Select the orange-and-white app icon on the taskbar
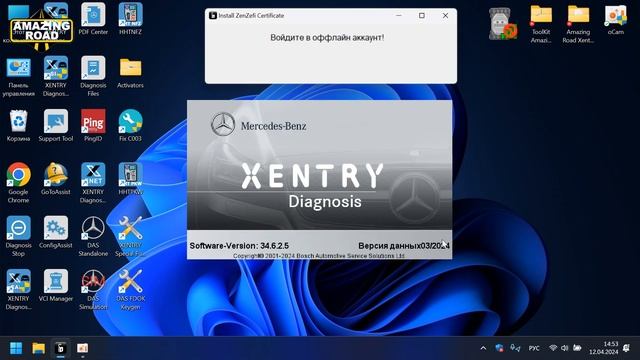The height and width of the screenshot is (360, 640). click(82, 348)
